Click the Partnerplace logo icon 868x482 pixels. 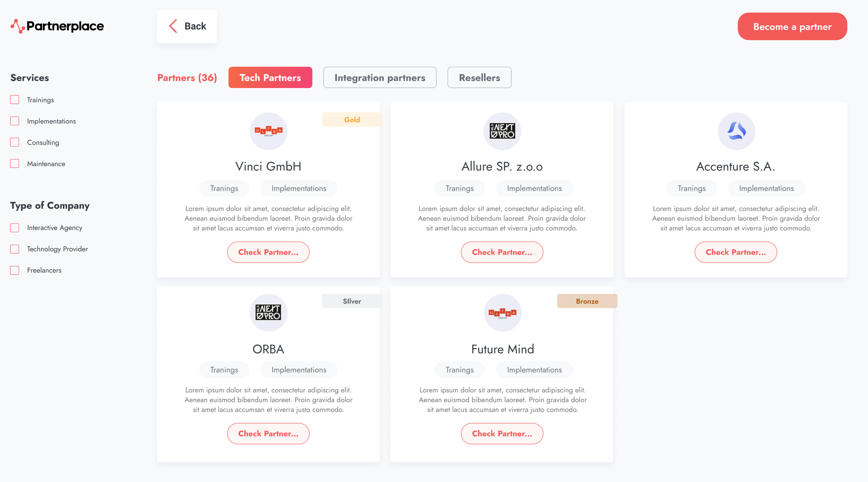coord(17,26)
